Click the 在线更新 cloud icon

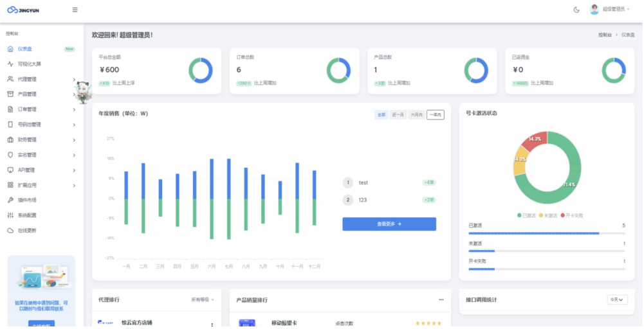(x=10, y=230)
